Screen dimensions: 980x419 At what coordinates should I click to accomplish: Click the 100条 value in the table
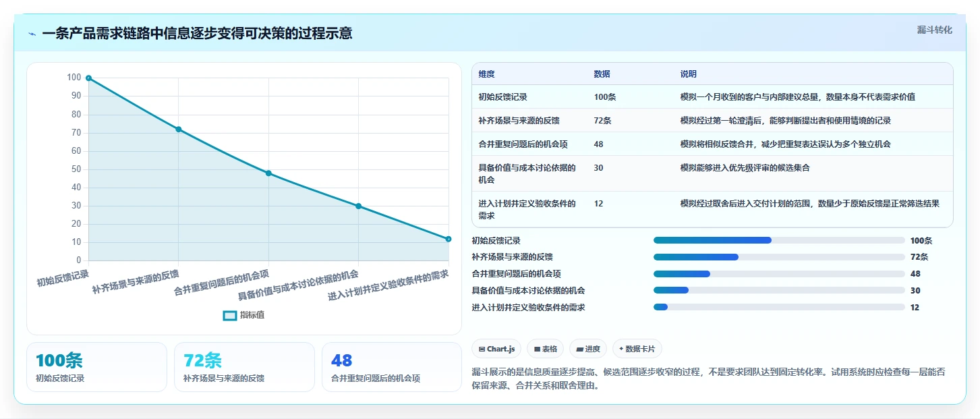coord(604,97)
